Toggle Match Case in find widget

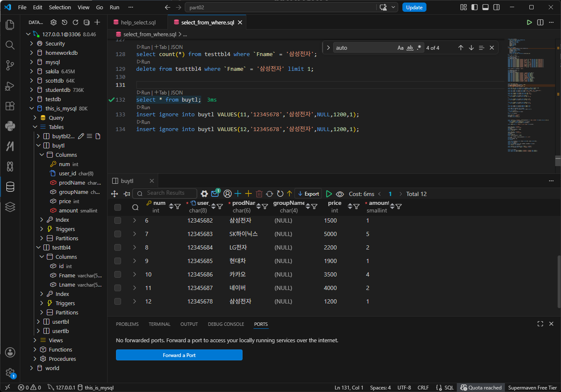400,48
